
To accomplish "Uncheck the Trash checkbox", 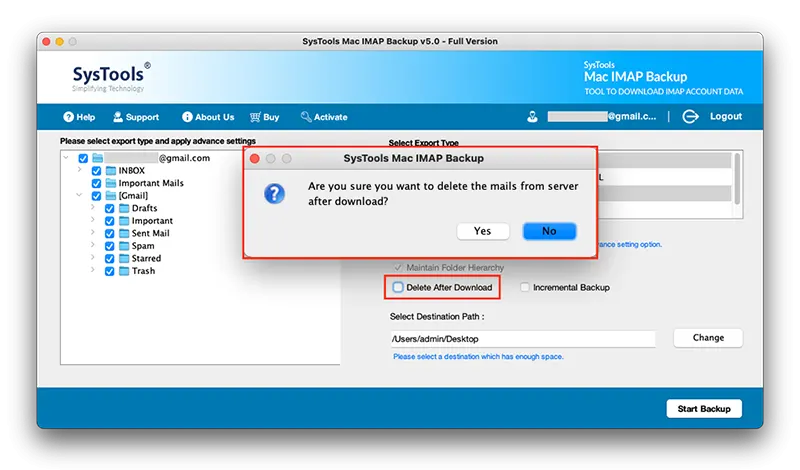I will click(110, 271).
